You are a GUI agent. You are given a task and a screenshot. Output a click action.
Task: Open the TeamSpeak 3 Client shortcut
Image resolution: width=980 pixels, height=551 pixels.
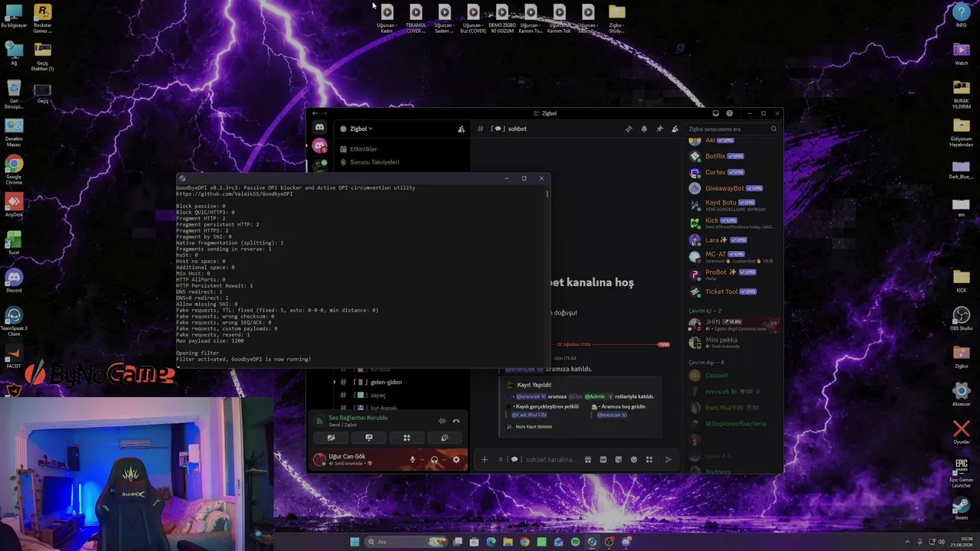pos(14,321)
